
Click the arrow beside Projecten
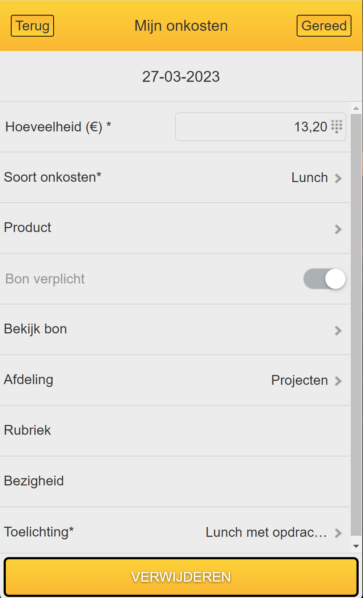pyautogui.click(x=338, y=381)
